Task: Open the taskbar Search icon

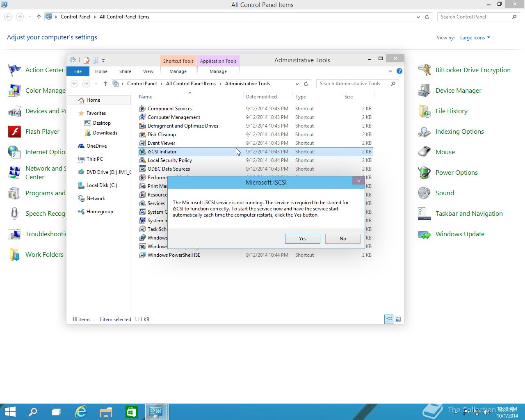Action: click(x=33, y=412)
